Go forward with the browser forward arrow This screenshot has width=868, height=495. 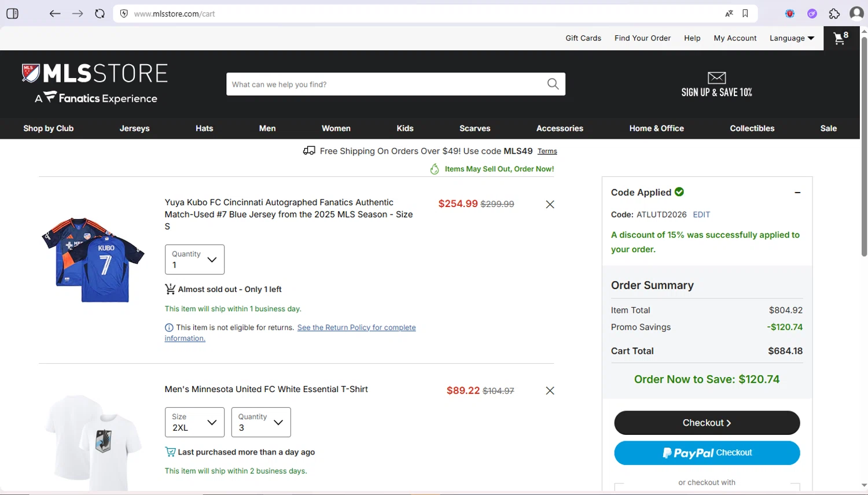point(78,13)
